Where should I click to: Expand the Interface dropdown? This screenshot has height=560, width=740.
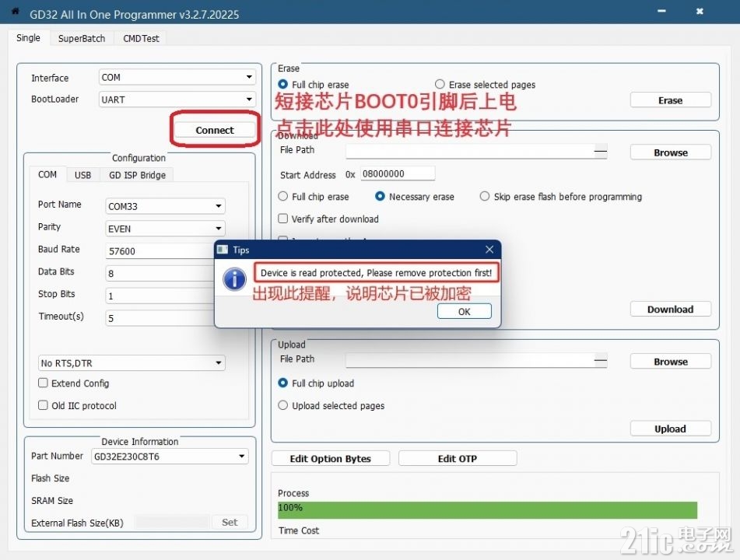tap(177, 77)
